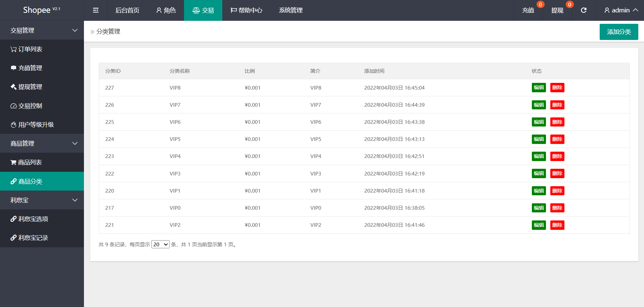This screenshot has width=644, height=307.
Task: Click the link icon beside 利息宝选项
Action: point(13,219)
